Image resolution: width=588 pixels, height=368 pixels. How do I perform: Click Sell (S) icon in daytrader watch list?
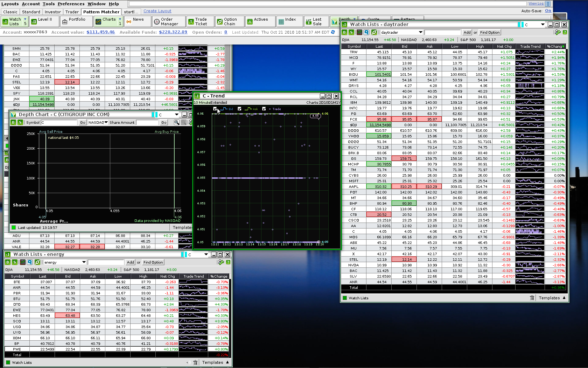(x=351, y=32)
